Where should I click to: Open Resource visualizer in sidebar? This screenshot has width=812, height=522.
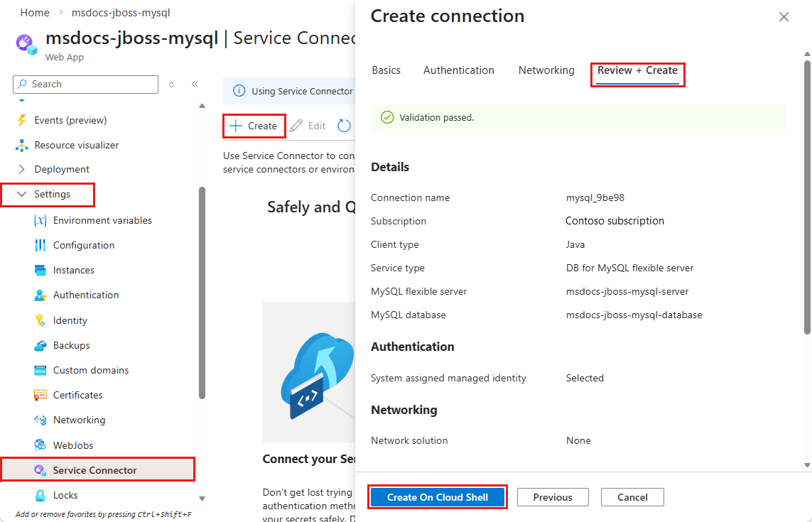pyautogui.click(x=77, y=145)
